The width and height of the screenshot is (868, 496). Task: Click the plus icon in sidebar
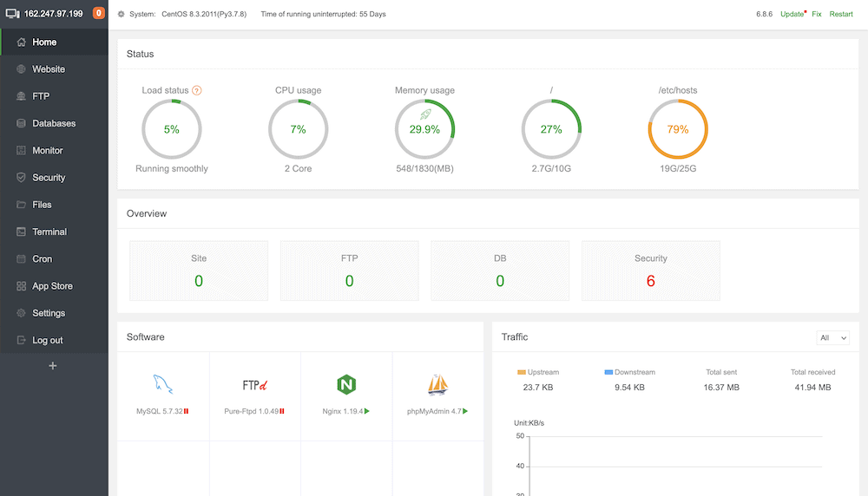53,366
